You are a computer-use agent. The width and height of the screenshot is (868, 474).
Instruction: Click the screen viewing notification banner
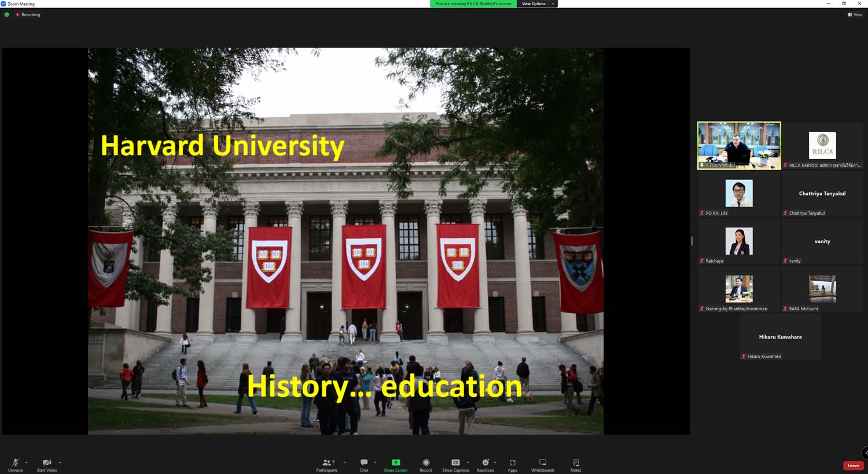[x=473, y=3]
